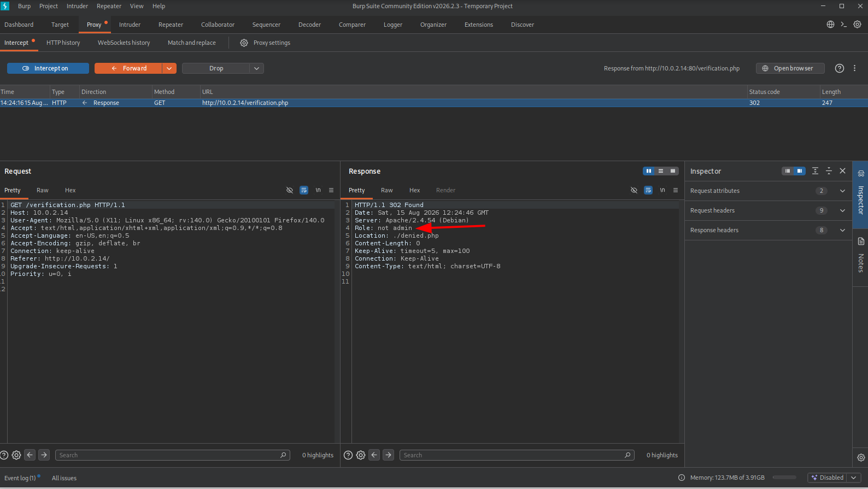Open the Repeater tool tab
This screenshot has height=489, width=868.
pos(171,25)
